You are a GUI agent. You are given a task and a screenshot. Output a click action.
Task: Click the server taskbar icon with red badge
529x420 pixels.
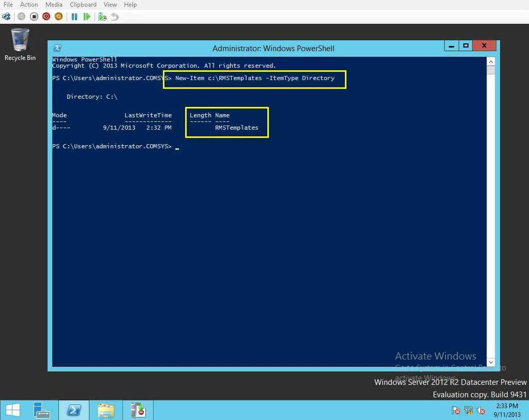click(138, 410)
